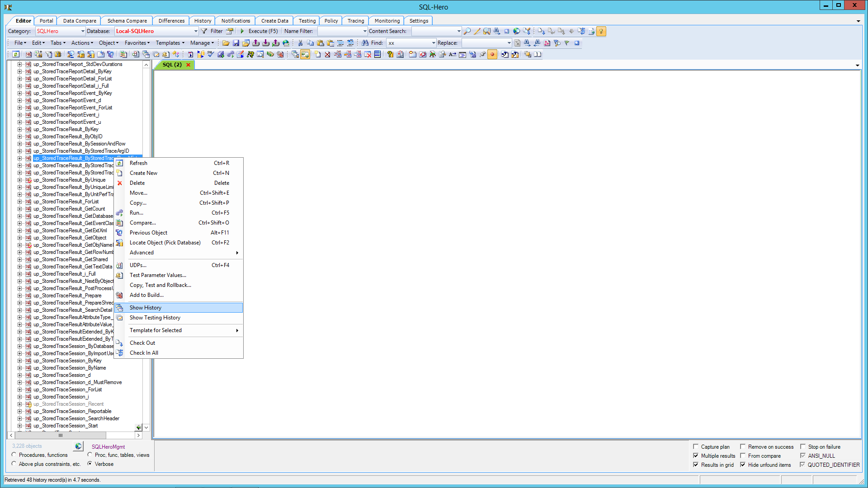Click the binoculars icon beside Find
The height and width of the screenshot is (488, 868).
click(365, 43)
